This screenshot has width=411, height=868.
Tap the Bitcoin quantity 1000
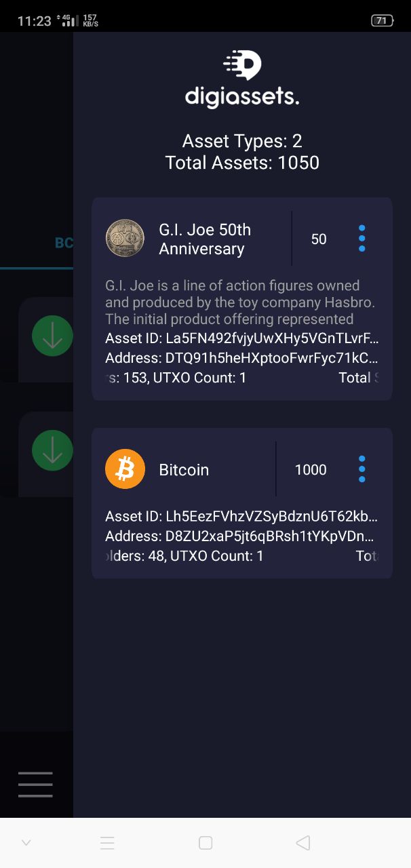click(311, 470)
